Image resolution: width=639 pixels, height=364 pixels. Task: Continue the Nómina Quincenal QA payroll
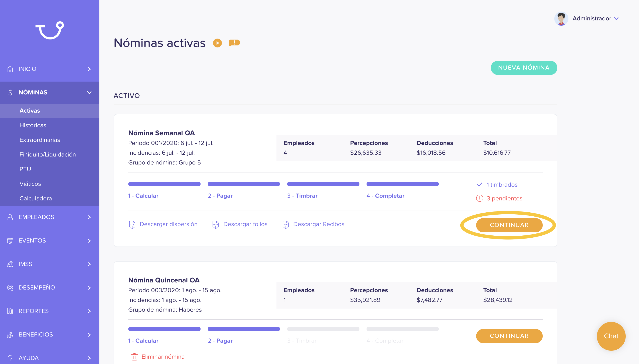(509, 336)
